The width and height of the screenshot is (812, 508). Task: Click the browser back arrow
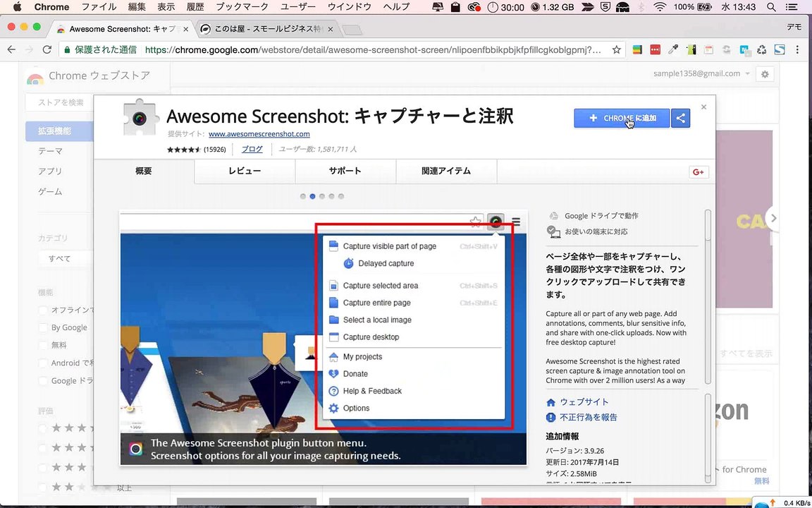pos(11,50)
